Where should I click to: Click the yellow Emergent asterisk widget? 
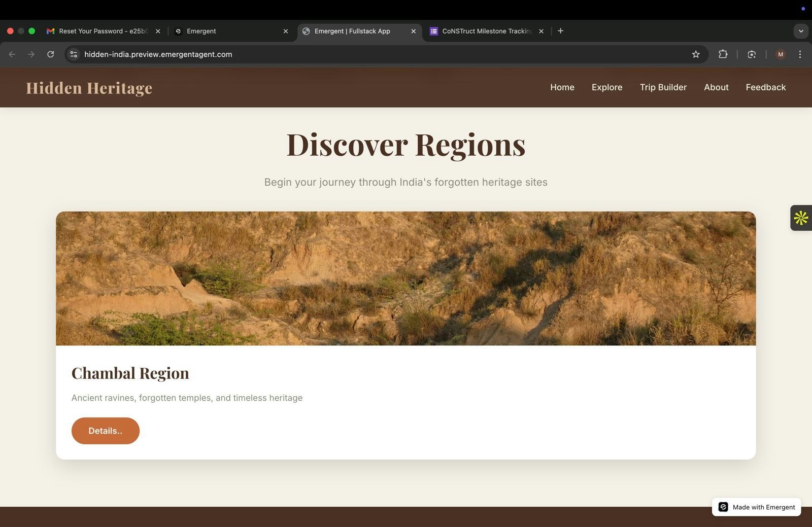[800, 218]
